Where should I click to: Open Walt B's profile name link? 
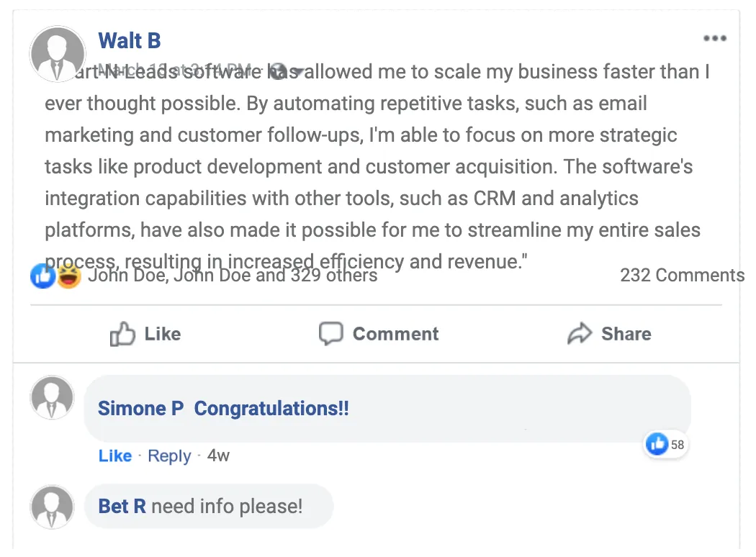pos(130,41)
